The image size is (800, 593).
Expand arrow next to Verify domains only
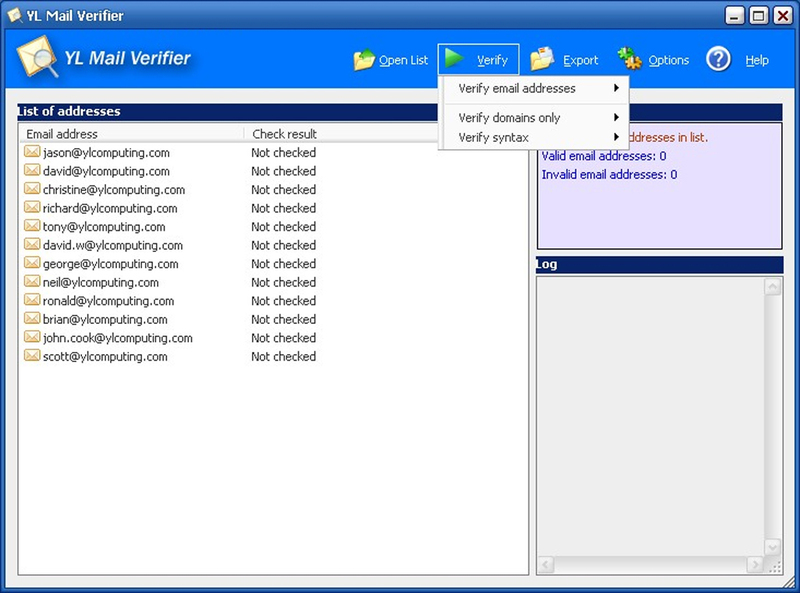click(x=616, y=117)
